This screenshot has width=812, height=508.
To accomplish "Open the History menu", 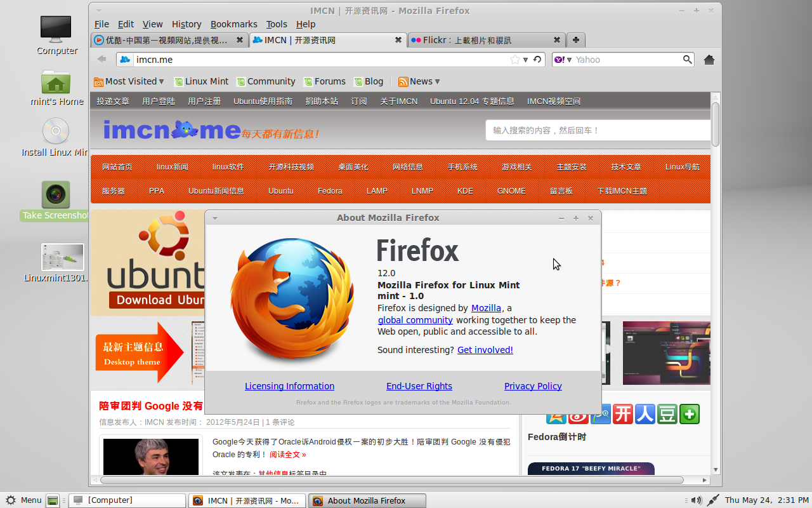I will tap(187, 24).
